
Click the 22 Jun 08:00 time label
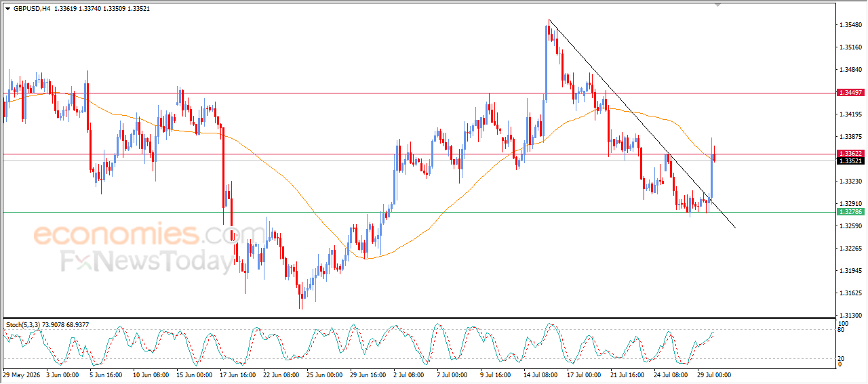(x=281, y=375)
